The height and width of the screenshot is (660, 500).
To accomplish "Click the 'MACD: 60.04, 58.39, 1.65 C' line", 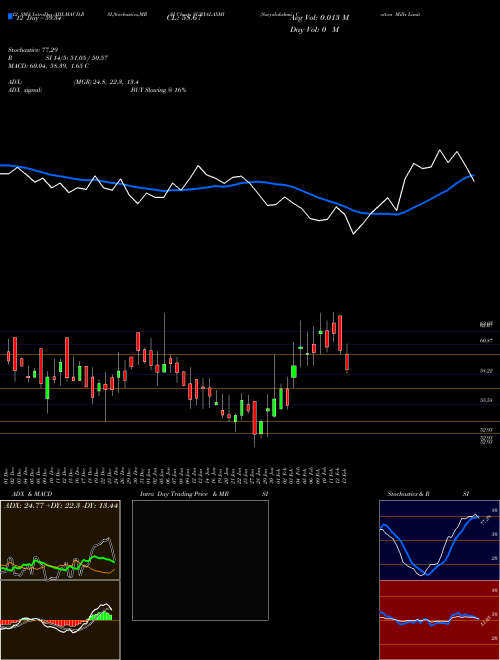I will pos(48,66).
